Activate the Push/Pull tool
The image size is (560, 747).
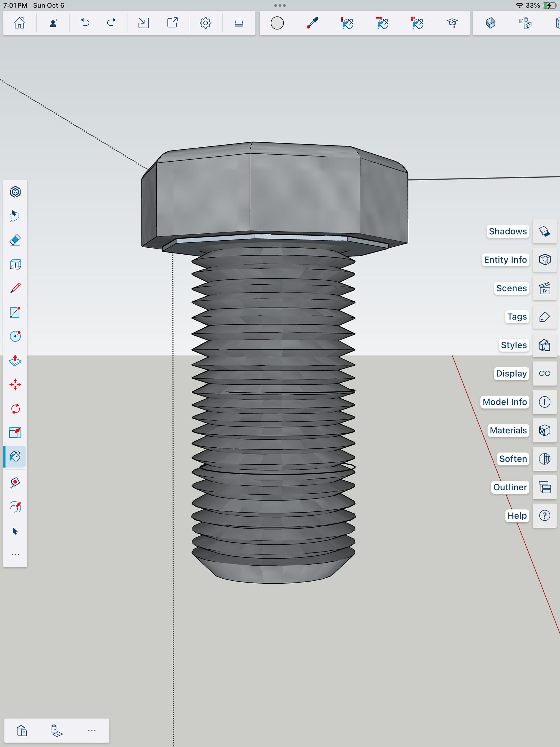click(15, 361)
